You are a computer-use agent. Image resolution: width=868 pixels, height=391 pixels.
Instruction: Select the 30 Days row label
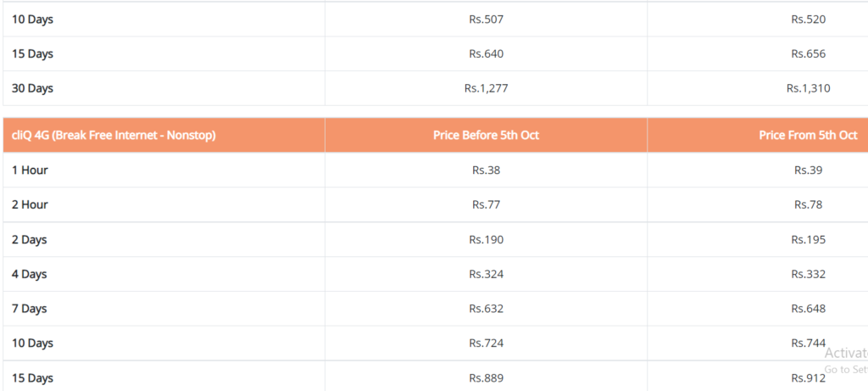click(x=32, y=88)
